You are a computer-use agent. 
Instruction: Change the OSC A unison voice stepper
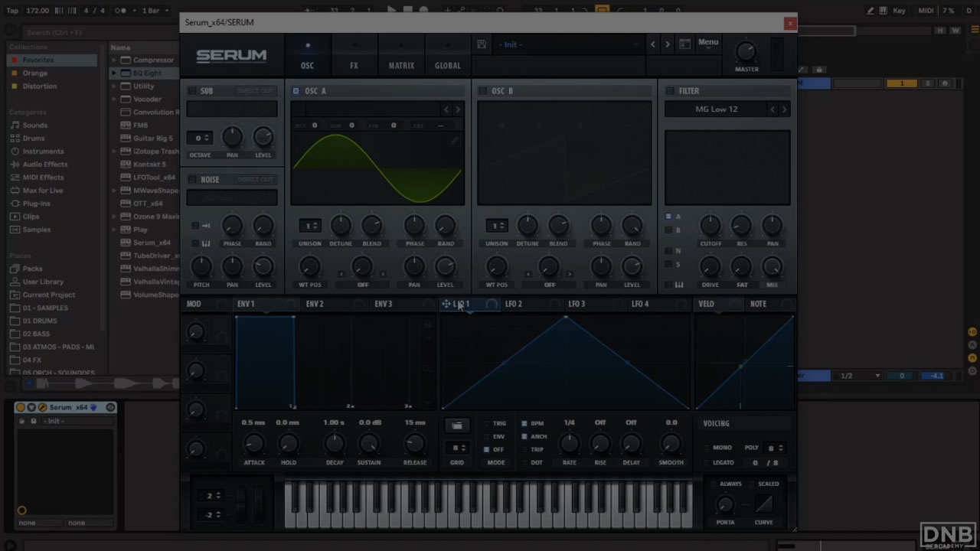point(309,226)
